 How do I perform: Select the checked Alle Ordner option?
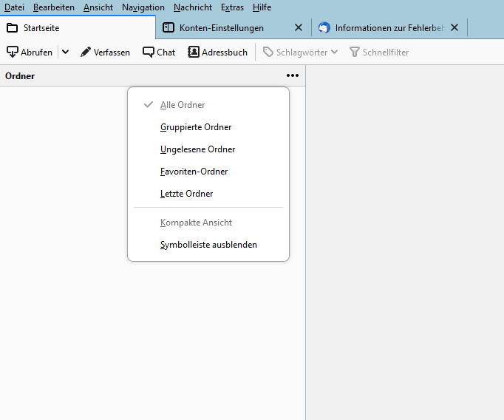183,105
